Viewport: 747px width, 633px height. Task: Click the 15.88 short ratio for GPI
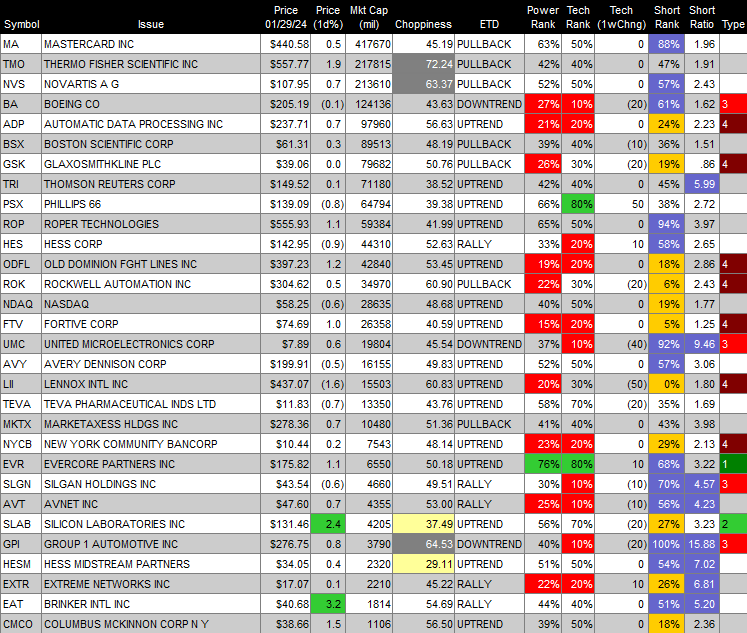(702, 544)
